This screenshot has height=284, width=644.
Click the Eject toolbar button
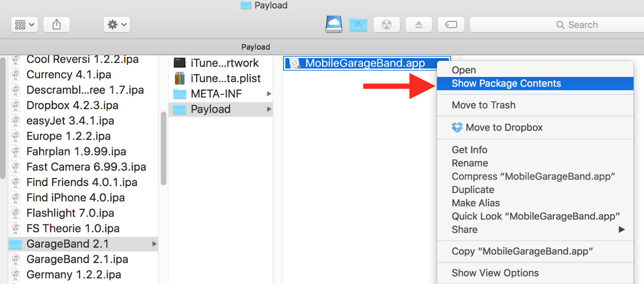tap(419, 25)
